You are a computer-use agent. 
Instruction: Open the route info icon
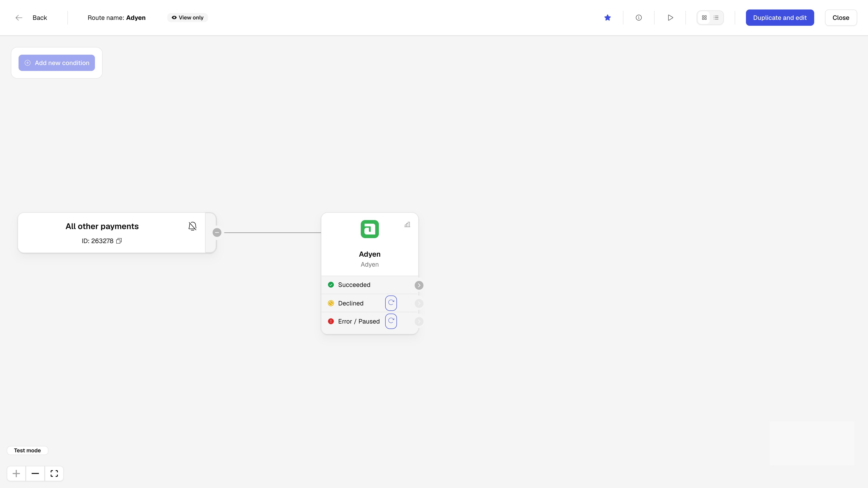click(639, 18)
